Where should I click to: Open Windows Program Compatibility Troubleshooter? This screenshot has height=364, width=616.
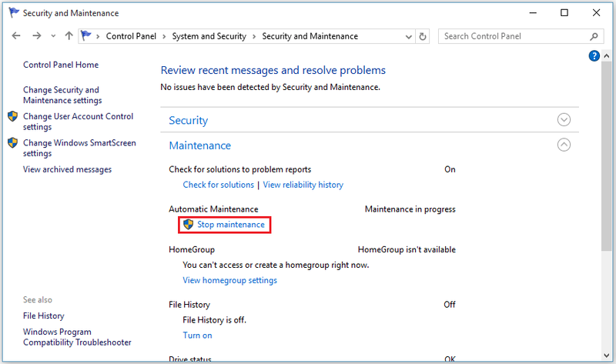[77, 337]
